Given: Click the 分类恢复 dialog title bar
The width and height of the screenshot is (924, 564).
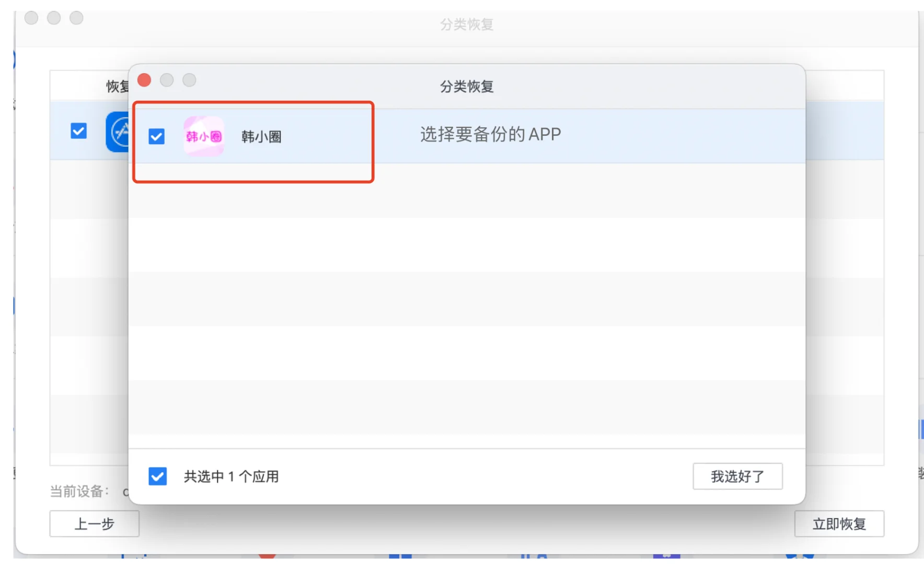Looking at the screenshot, I should 466,86.
